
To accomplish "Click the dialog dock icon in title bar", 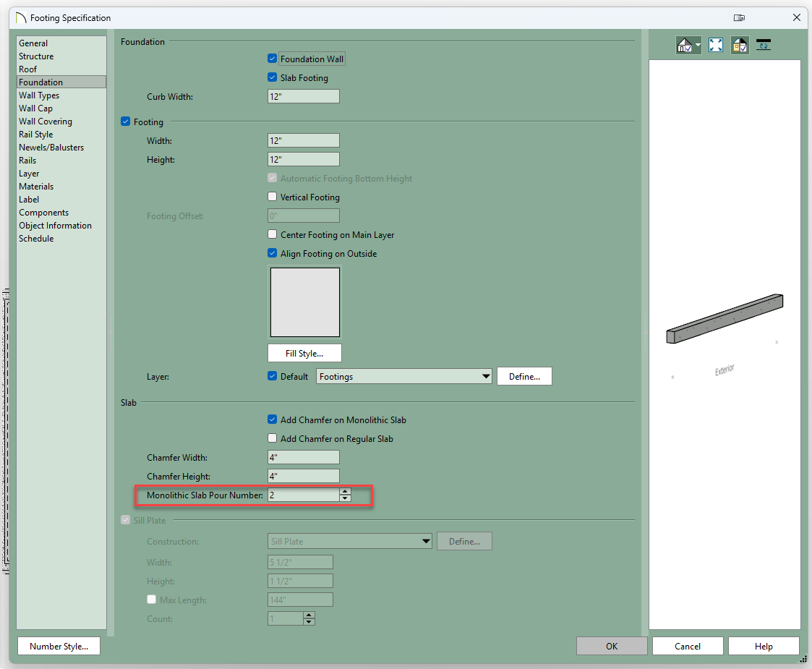I will [738, 17].
